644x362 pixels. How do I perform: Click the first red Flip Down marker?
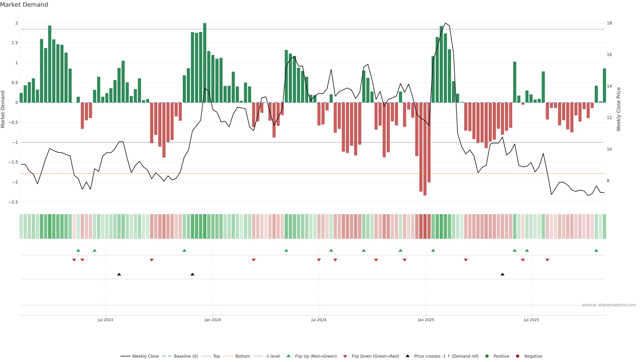click(74, 260)
